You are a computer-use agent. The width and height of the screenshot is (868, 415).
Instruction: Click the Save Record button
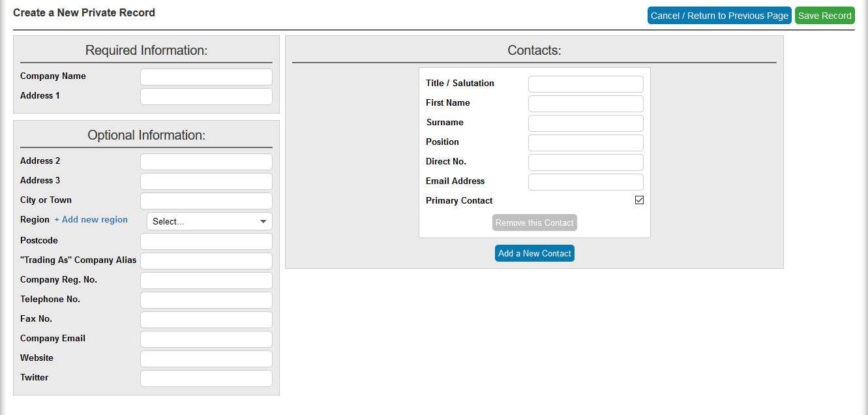point(824,16)
